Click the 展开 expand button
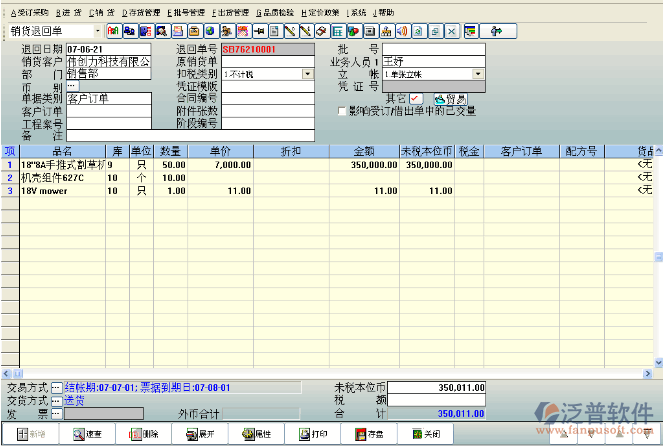Viewport: 664px width, 446px height. point(199,434)
